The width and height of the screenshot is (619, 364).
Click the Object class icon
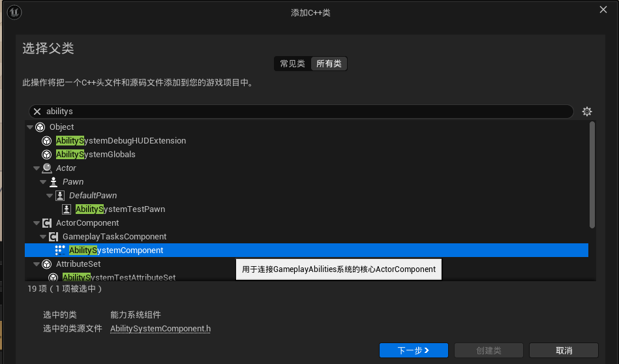(x=40, y=127)
